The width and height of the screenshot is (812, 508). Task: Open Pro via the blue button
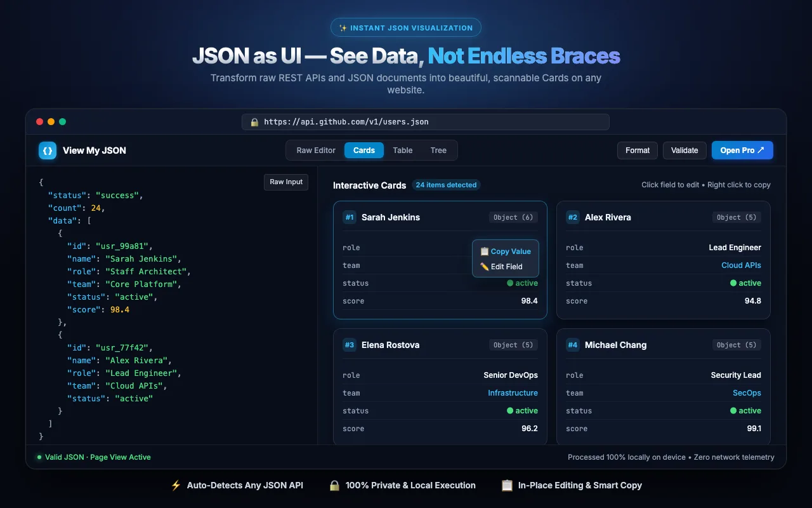[742, 150]
